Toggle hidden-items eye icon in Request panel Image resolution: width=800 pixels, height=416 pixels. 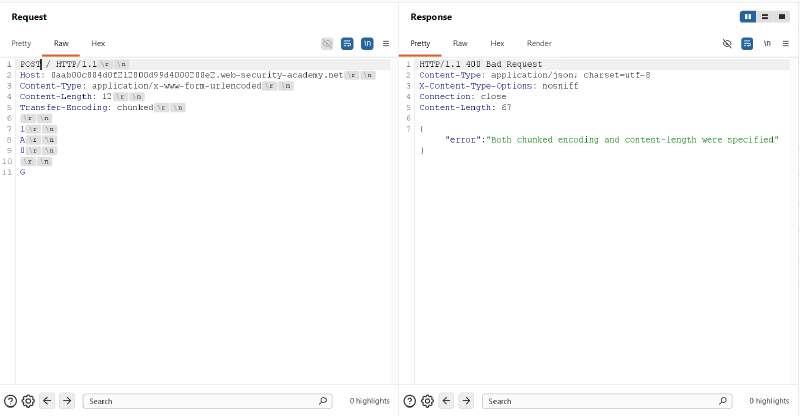327,43
